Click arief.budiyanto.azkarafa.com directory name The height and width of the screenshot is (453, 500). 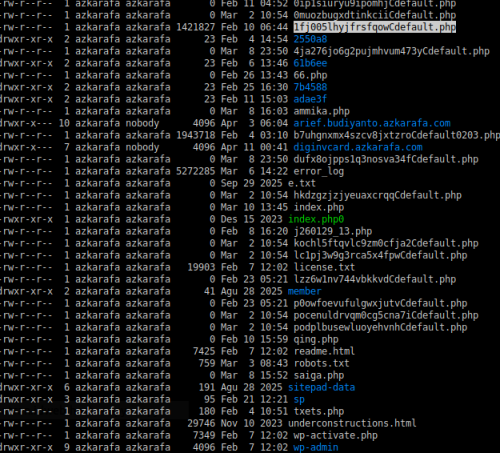point(372,123)
